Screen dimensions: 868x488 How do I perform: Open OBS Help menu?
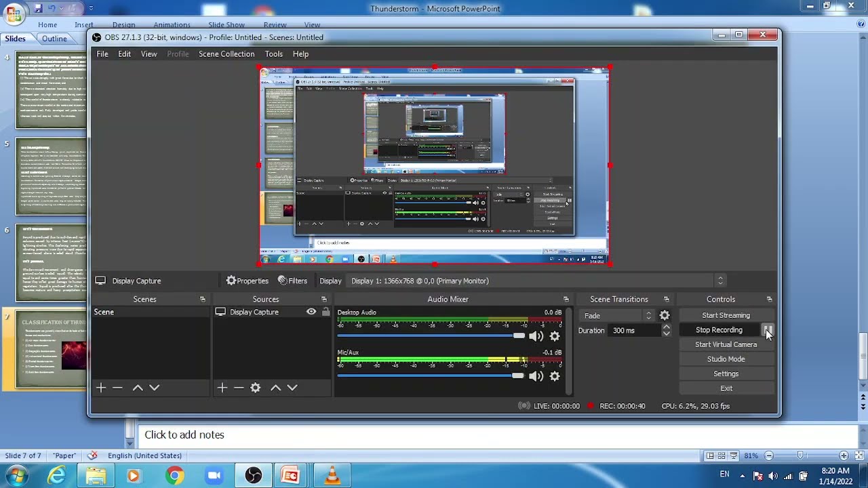tap(300, 54)
